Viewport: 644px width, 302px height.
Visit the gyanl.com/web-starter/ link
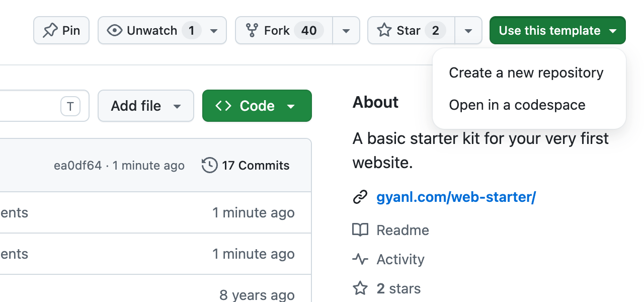(x=456, y=197)
